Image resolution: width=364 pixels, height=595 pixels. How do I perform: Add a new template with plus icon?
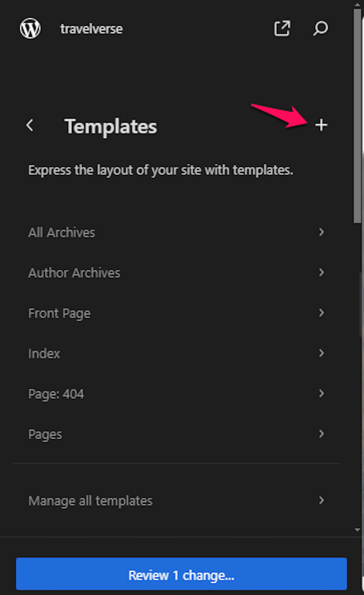click(x=321, y=125)
